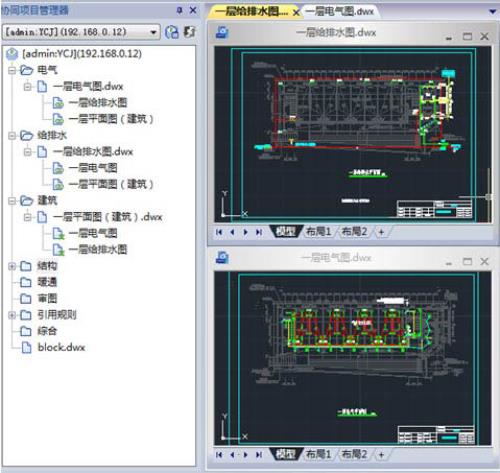
Task: Click the 一层电气图.dwx window title icon
Action: pos(222,257)
